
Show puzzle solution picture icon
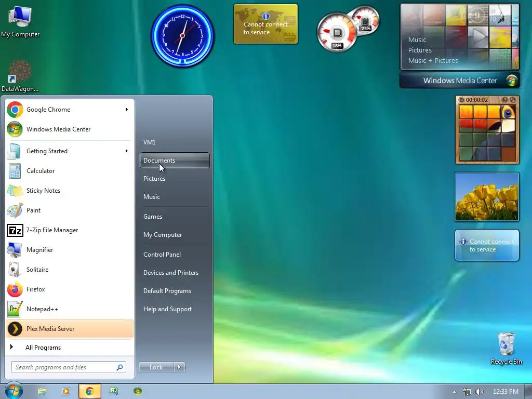click(x=504, y=100)
